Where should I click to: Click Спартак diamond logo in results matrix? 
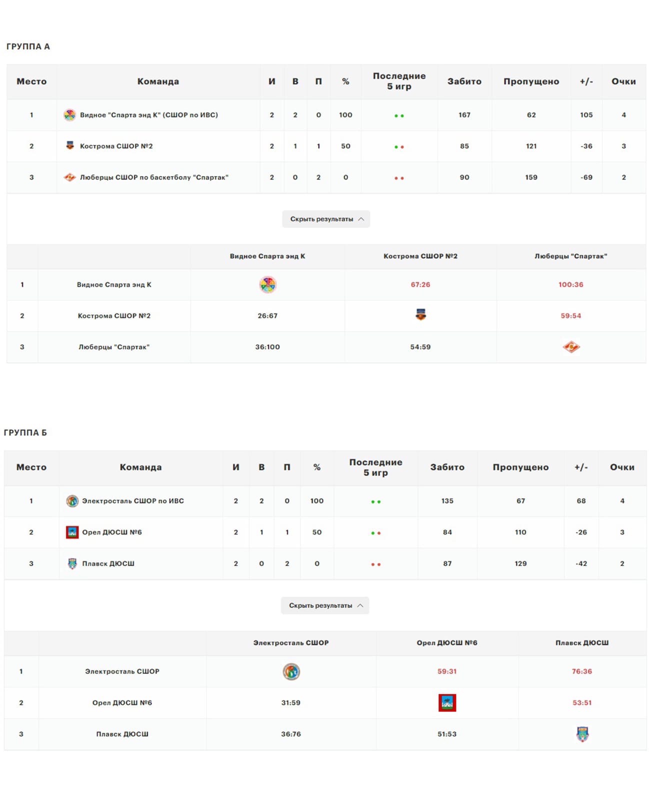[571, 347]
